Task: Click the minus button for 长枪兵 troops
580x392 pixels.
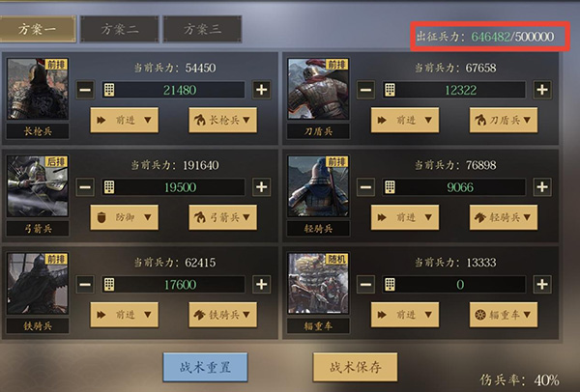Action: (x=85, y=90)
